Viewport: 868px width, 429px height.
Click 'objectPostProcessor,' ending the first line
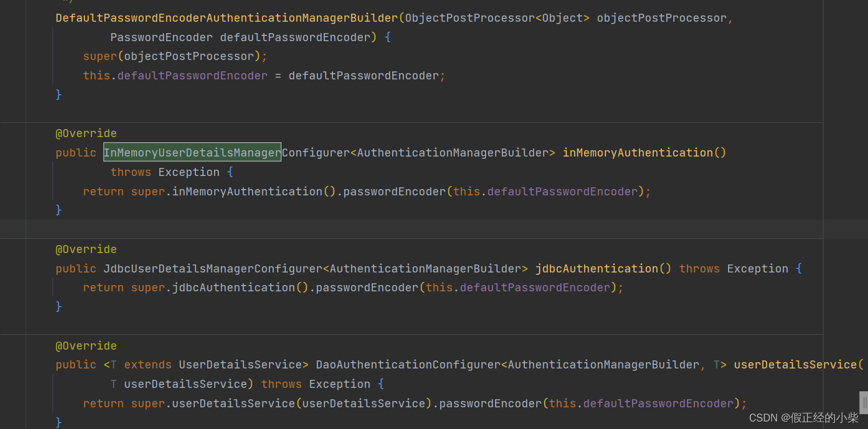click(x=665, y=18)
